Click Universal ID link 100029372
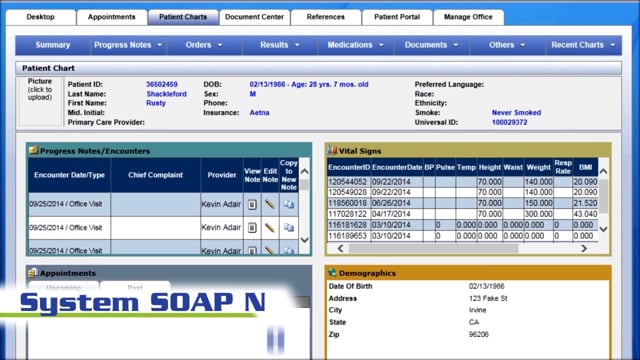 tap(509, 122)
